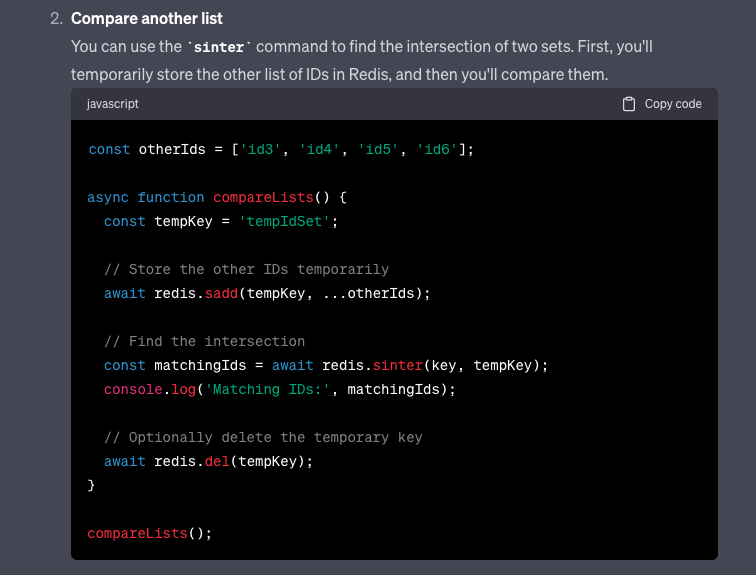The width and height of the screenshot is (756, 575).
Task: Click the sadd method call
Action: click(x=221, y=294)
